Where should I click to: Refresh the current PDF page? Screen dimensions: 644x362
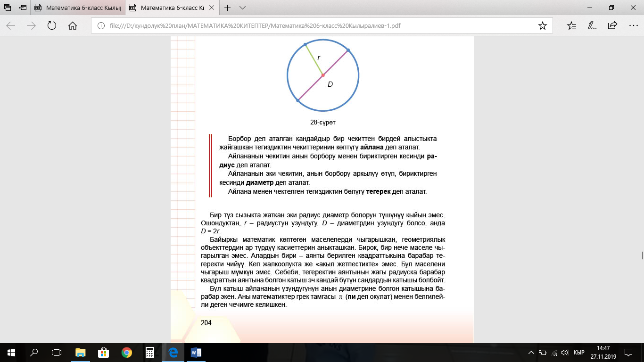click(x=52, y=25)
